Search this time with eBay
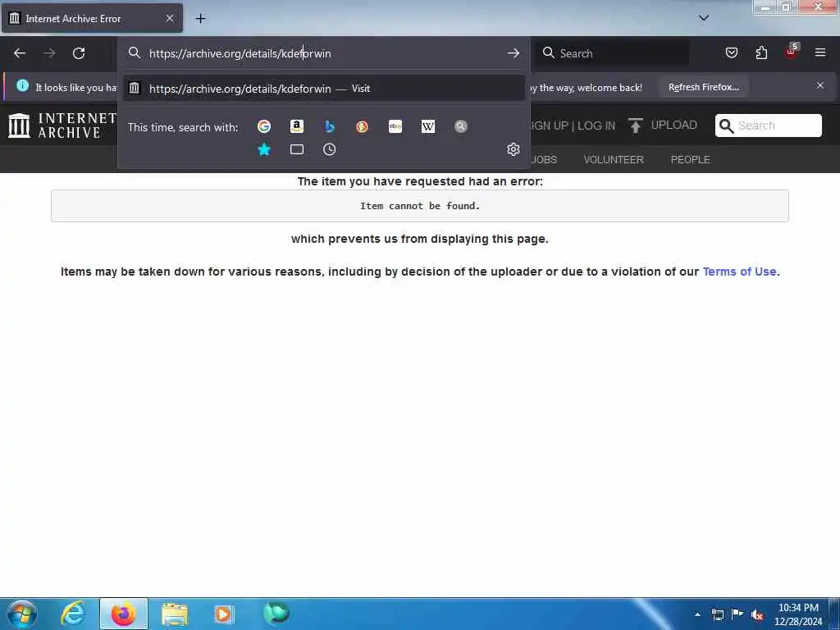Viewport: 840px width, 630px height. 395,126
